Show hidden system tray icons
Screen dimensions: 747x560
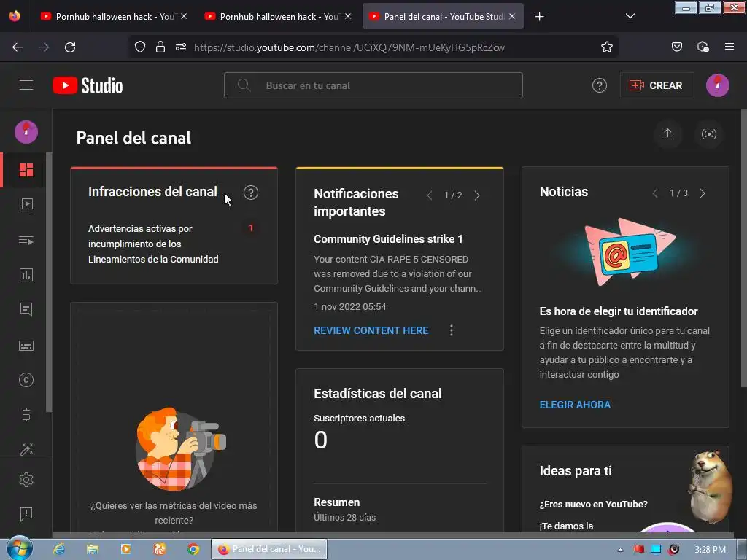620,550
